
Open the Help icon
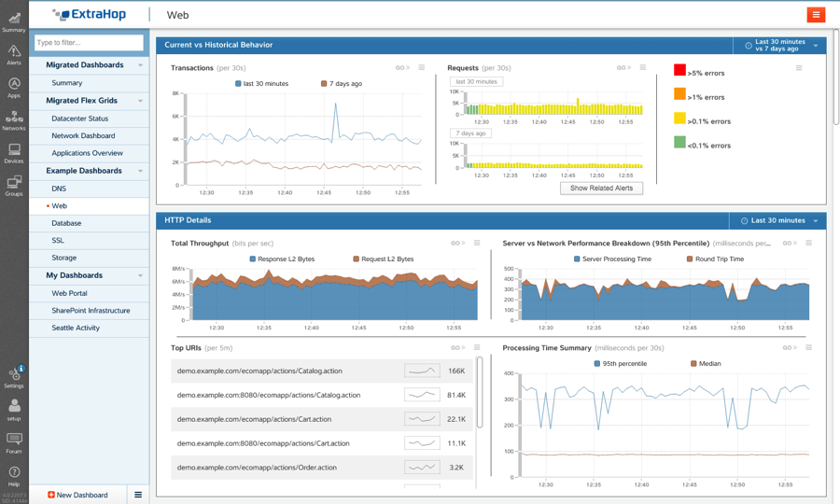[14, 476]
